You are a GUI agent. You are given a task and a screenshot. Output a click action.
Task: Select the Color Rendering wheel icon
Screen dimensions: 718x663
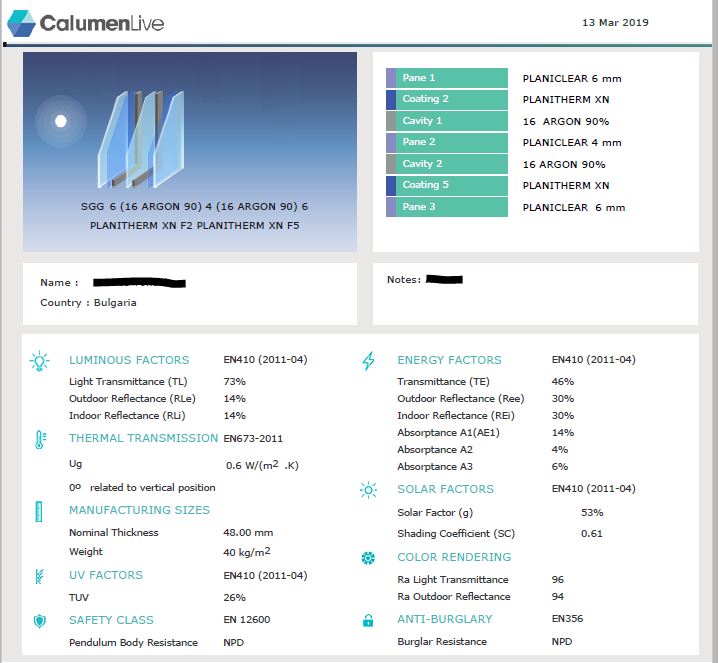[x=369, y=558]
